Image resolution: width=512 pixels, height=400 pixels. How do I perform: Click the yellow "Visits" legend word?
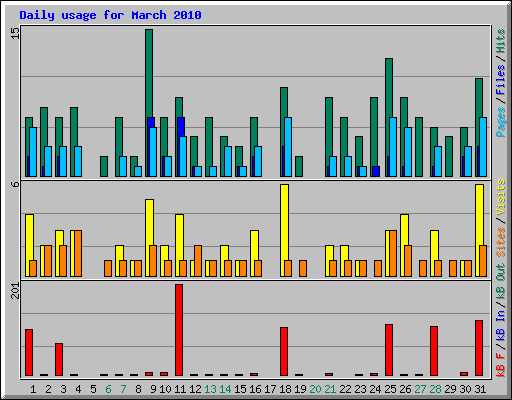[501, 197]
